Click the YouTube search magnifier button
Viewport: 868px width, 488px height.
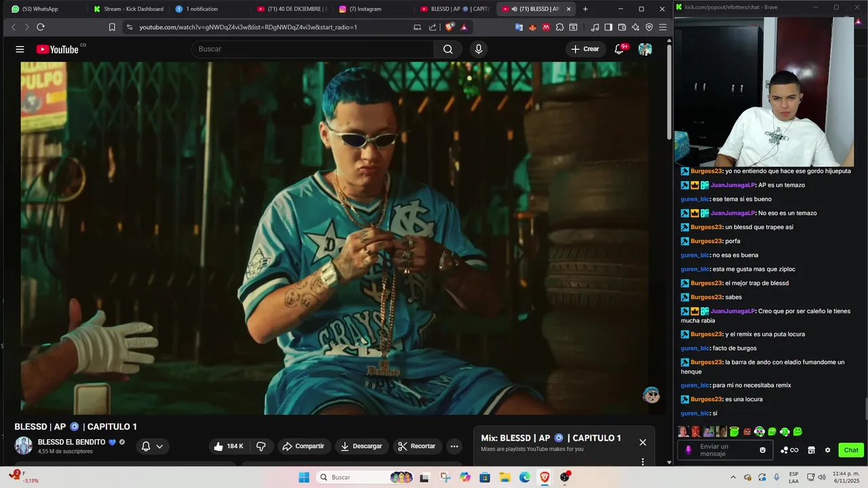[448, 49]
